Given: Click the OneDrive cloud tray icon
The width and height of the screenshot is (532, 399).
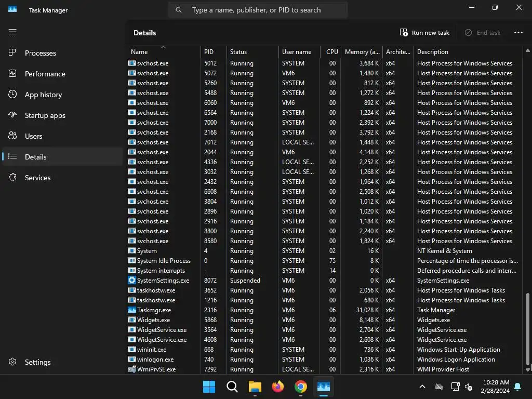Looking at the screenshot, I should click(439, 387).
